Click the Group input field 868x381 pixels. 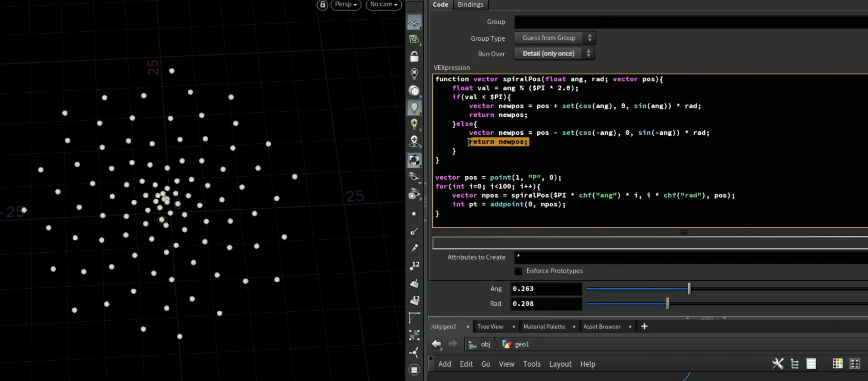pos(691,22)
